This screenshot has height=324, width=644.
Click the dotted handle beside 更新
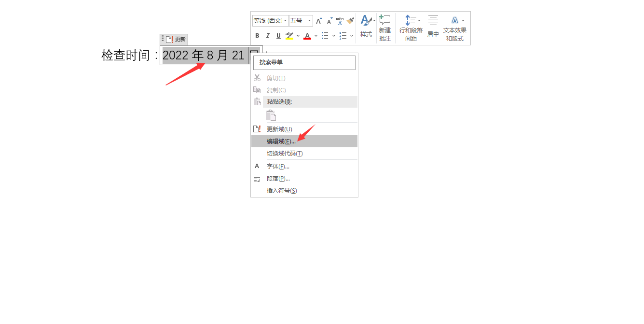163,39
